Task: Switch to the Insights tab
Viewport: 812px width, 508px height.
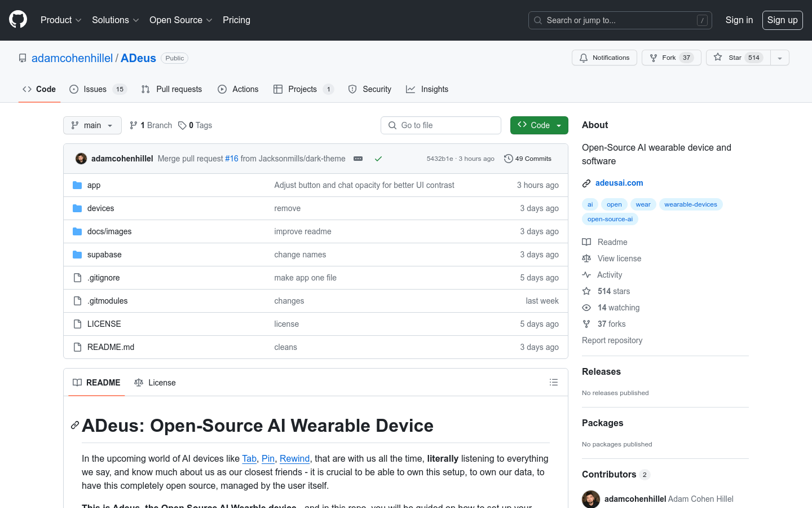Action: point(427,89)
